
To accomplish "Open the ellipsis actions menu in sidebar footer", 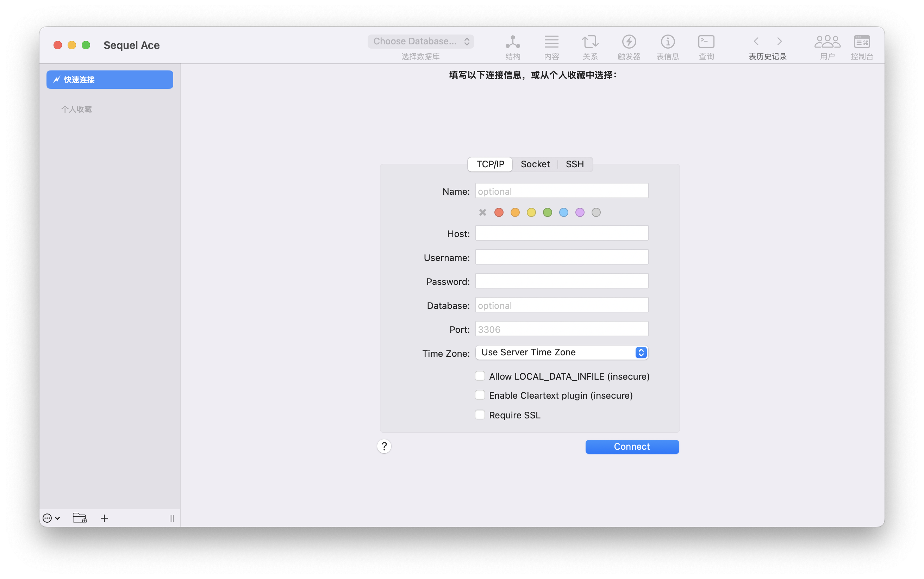I will (51, 518).
